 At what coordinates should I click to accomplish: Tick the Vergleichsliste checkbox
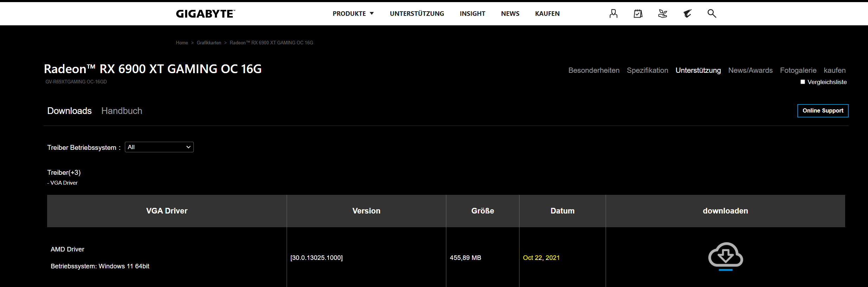pyautogui.click(x=803, y=82)
